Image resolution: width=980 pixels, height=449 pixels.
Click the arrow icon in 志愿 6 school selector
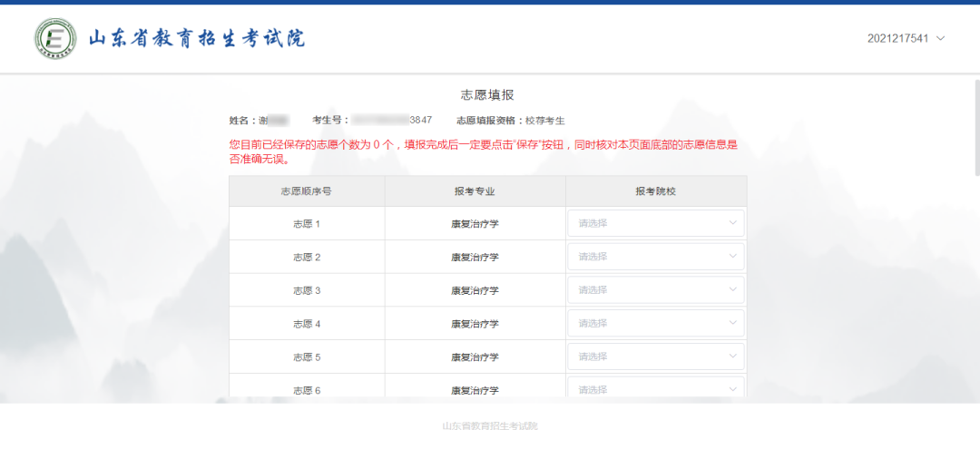[x=733, y=389]
